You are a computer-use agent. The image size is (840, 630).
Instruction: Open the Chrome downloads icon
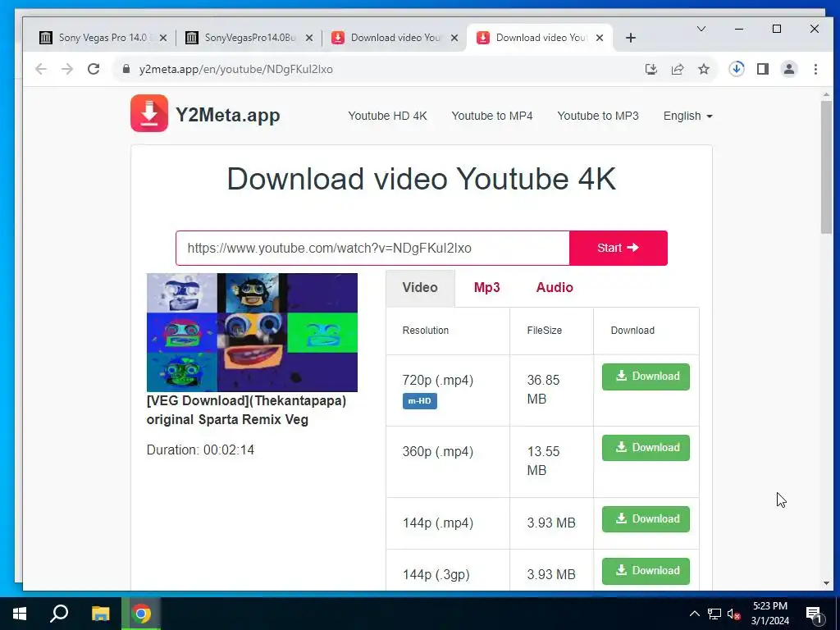point(737,69)
